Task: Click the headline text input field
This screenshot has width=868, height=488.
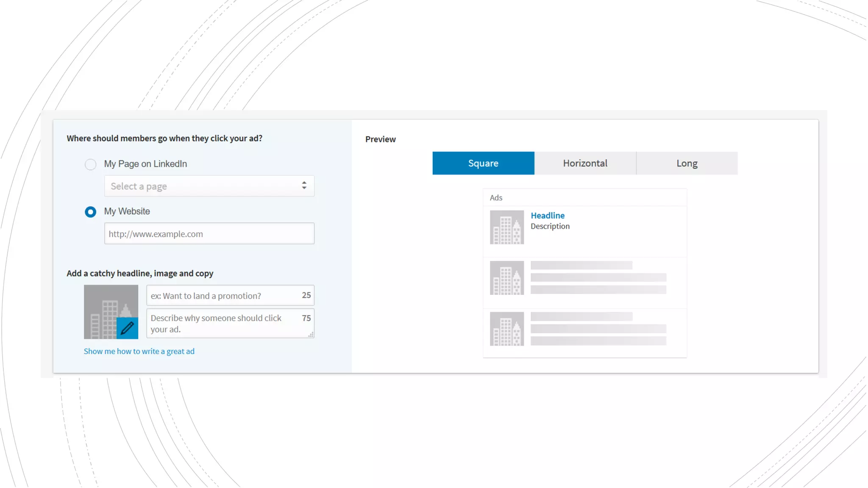Action: [223, 296]
